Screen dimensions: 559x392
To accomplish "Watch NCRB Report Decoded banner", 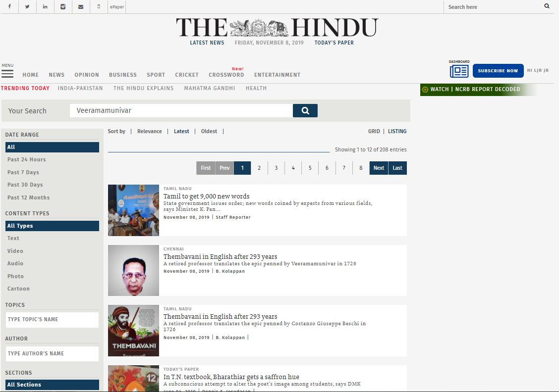I will (x=478, y=90).
